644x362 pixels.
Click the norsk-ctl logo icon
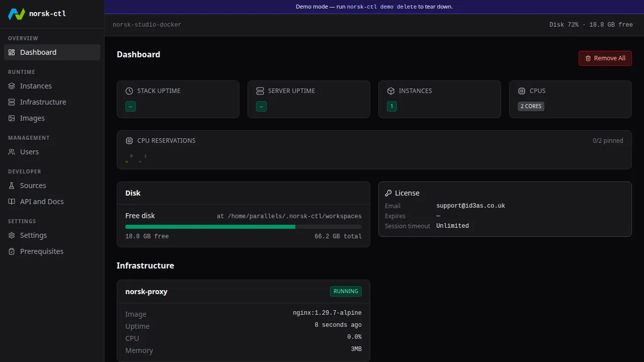click(x=17, y=14)
